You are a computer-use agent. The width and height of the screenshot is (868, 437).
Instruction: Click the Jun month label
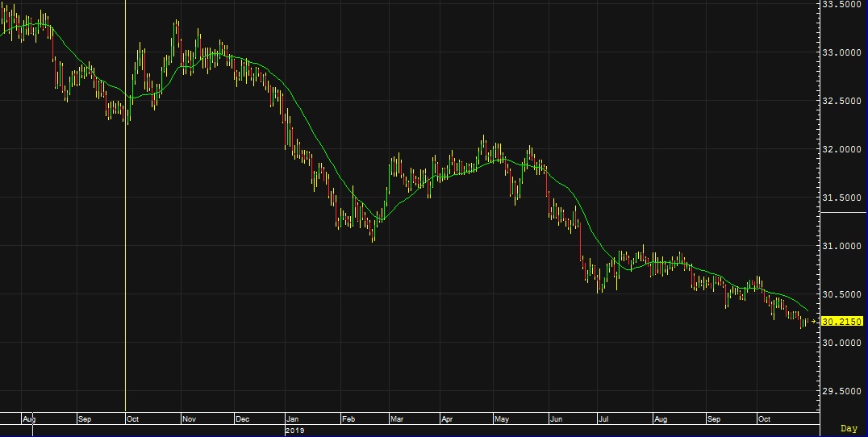tap(556, 419)
